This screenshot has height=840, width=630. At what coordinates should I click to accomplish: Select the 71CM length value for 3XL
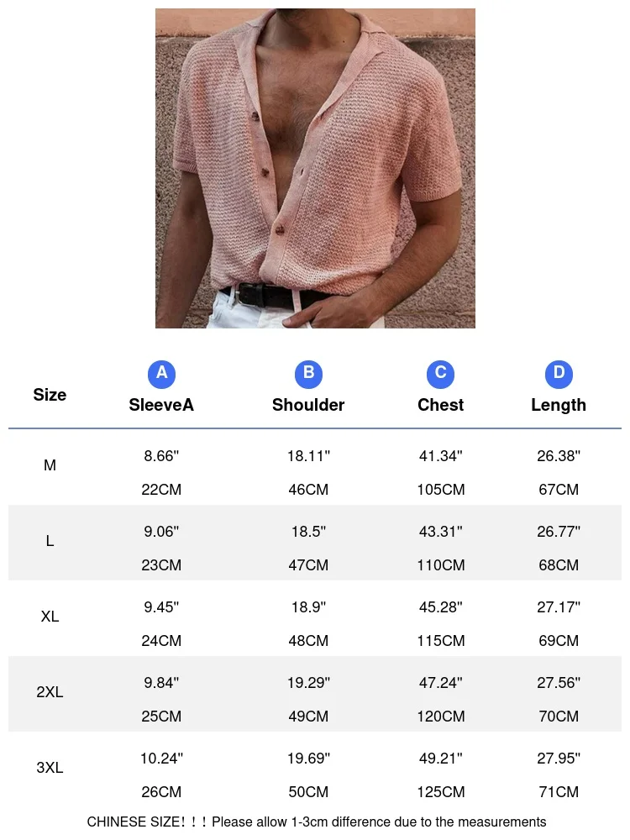click(559, 792)
